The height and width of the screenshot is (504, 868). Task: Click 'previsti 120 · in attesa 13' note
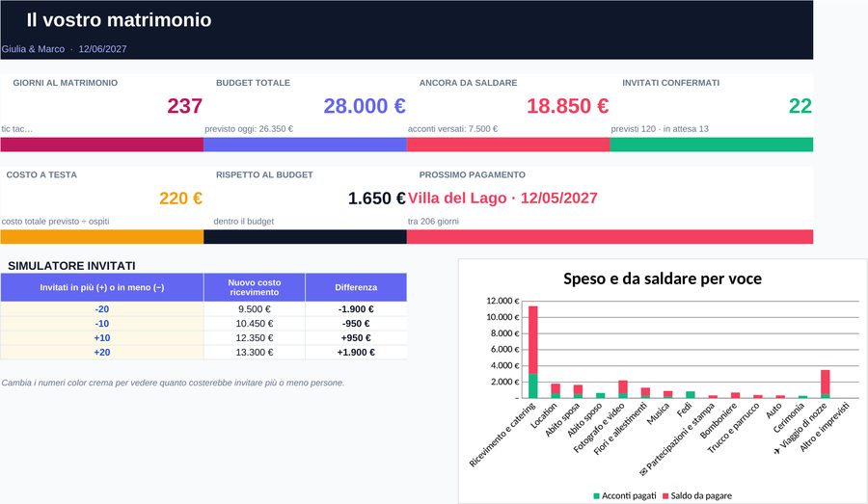click(x=660, y=128)
